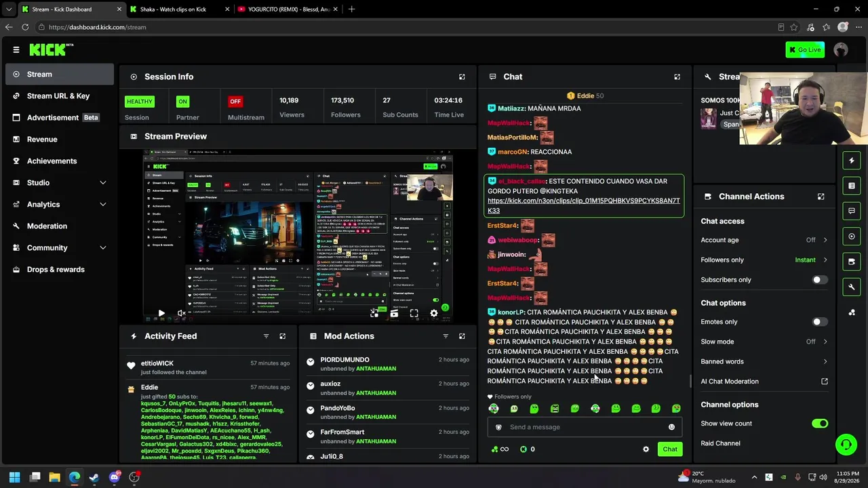Click ANTAHUAMAN in the PIORDUMUNDO unban entry
Screen dimensions: 868x488
click(x=376, y=369)
